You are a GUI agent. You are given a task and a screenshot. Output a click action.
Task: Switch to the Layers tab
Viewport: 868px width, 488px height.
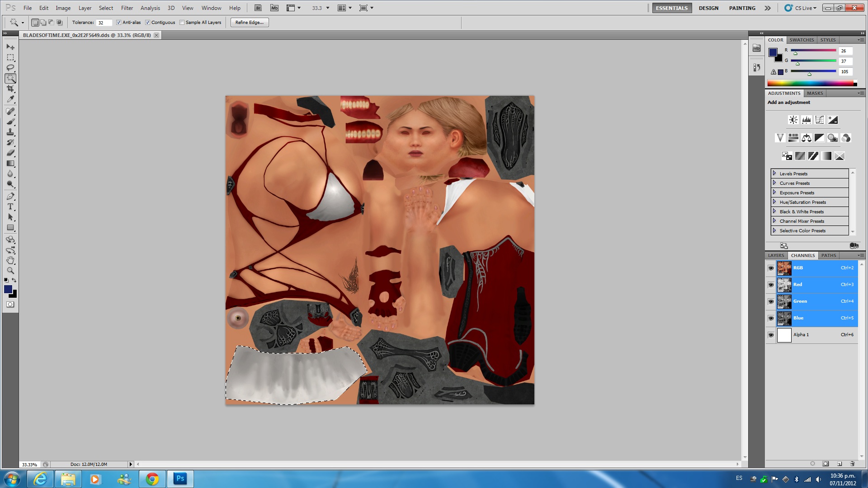coord(776,255)
